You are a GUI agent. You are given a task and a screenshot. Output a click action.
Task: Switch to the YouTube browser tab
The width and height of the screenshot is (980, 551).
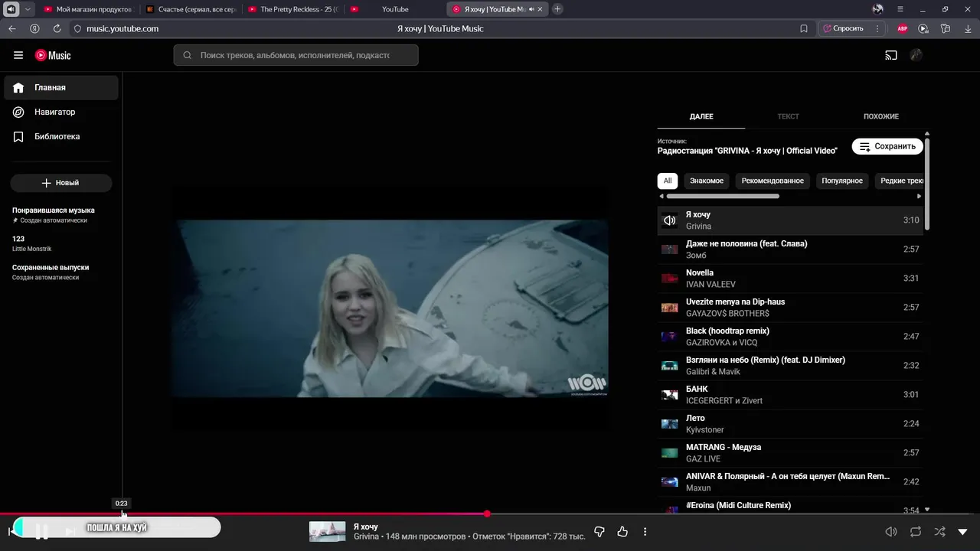coord(395,9)
